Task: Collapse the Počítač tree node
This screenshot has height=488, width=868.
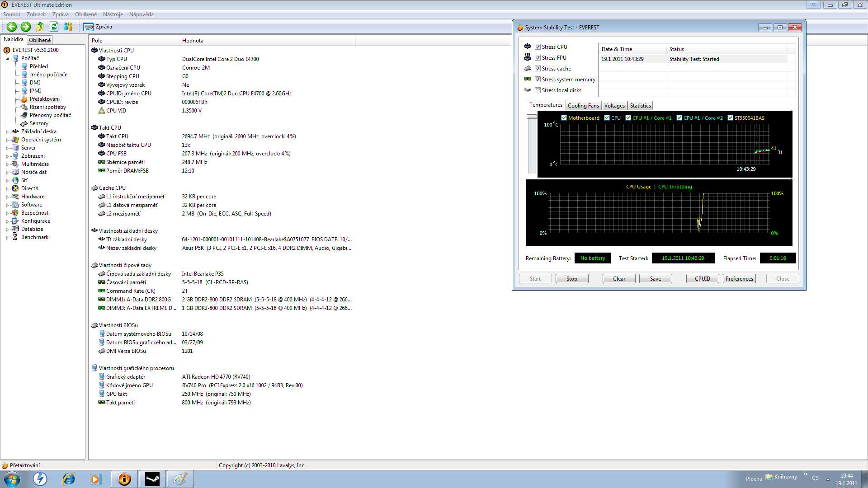Action: [7, 59]
